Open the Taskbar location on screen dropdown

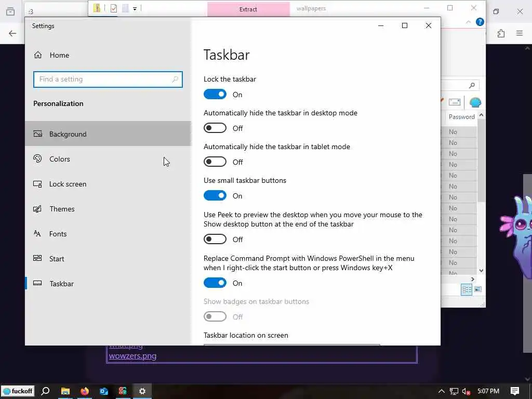point(292,345)
